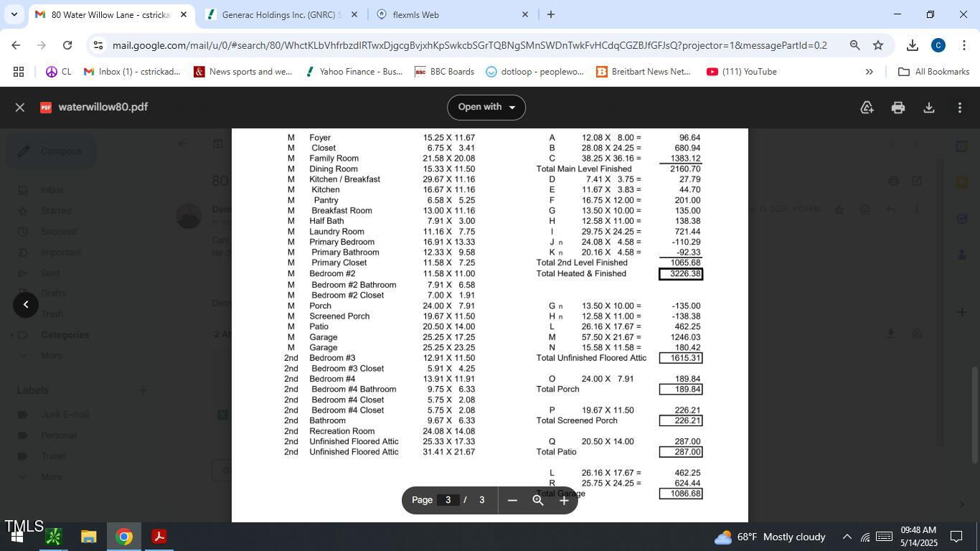Open the green taskbar application icon

pyautogui.click(x=54, y=537)
